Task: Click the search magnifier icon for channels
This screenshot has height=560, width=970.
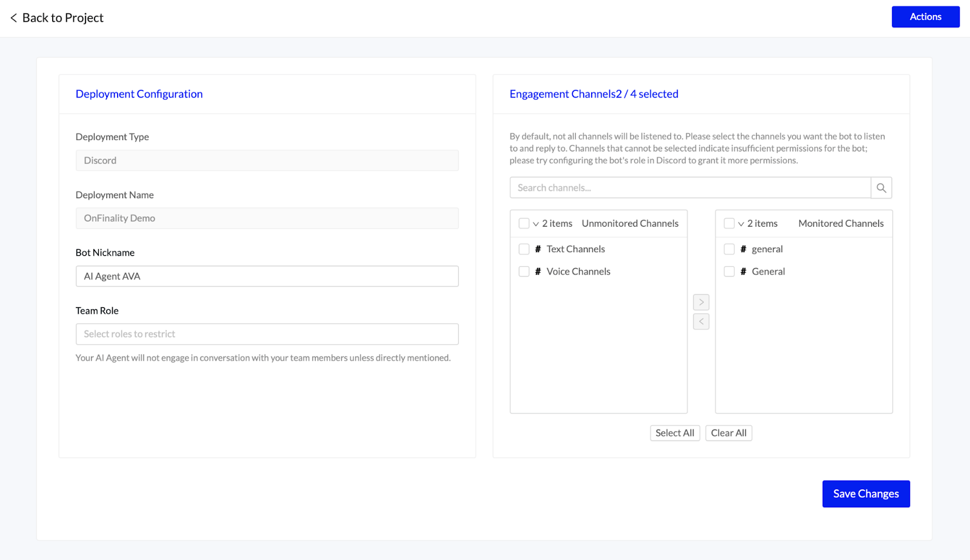Action: click(x=881, y=187)
